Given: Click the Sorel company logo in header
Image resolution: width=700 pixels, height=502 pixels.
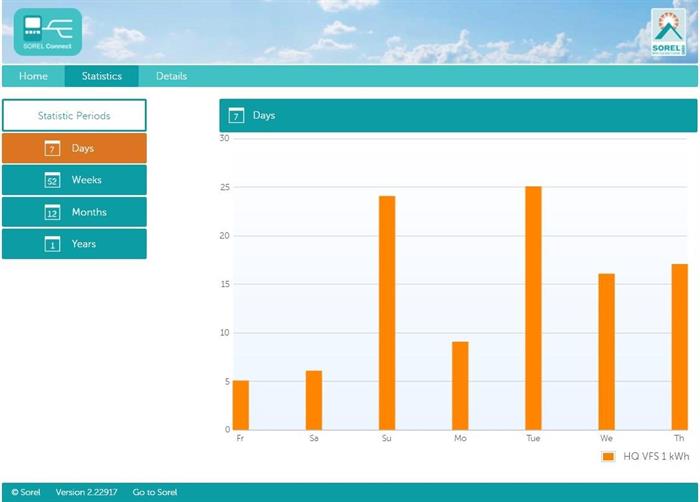Looking at the screenshot, I should point(668,32).
